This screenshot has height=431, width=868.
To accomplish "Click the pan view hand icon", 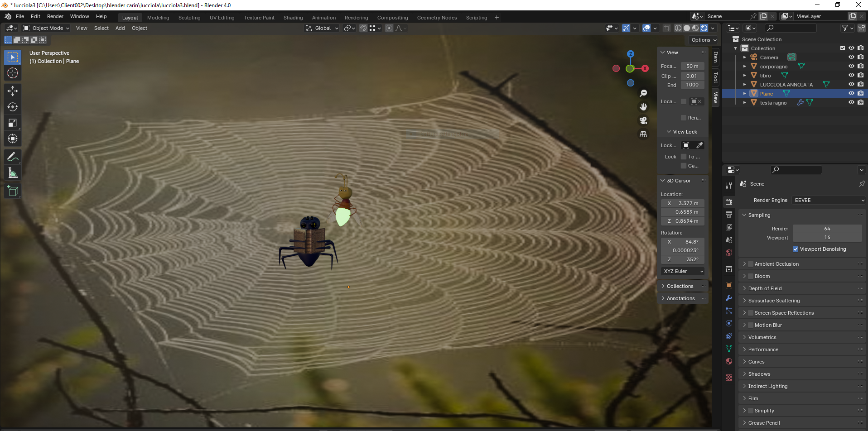I will pos(643,107).
